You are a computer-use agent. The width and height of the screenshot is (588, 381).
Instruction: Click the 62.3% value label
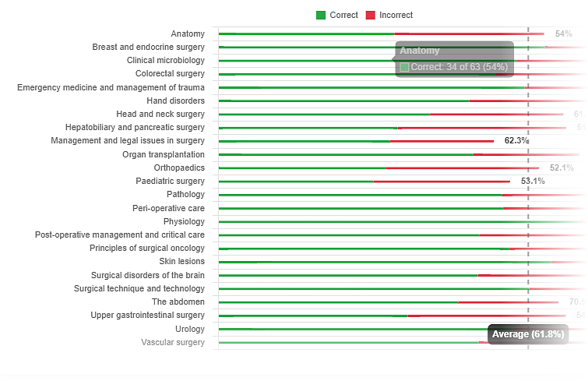(x=516, y=141)
